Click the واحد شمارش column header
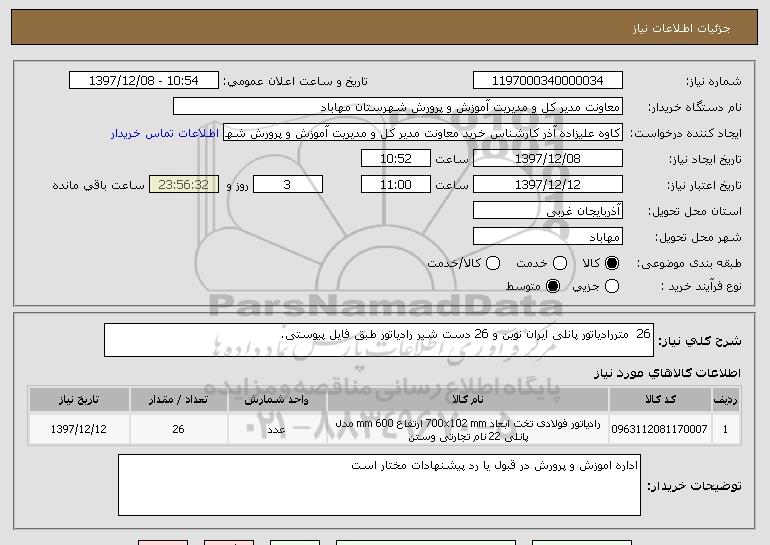Image resolution: width=770 pixels, height=545 pixels. 277,400
